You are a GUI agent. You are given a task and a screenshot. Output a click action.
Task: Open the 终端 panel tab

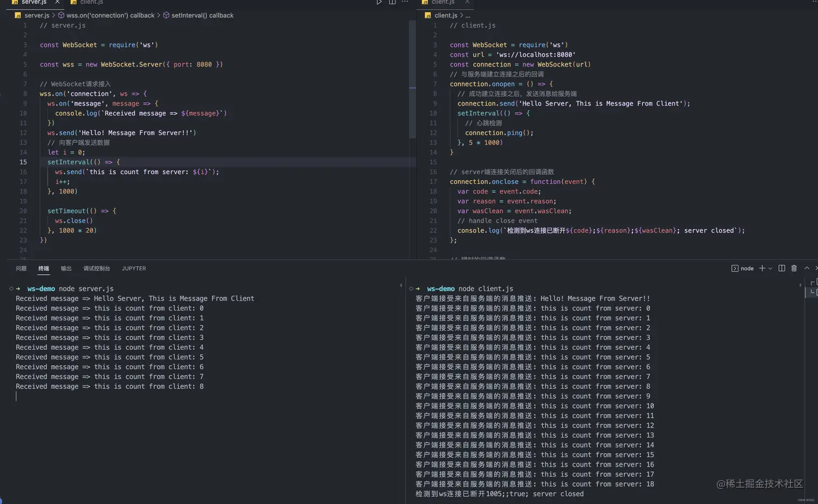point(44,268)
